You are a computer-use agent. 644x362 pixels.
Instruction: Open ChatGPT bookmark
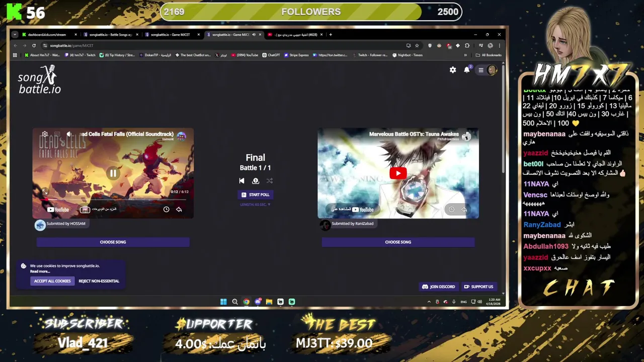coord(271,55)
